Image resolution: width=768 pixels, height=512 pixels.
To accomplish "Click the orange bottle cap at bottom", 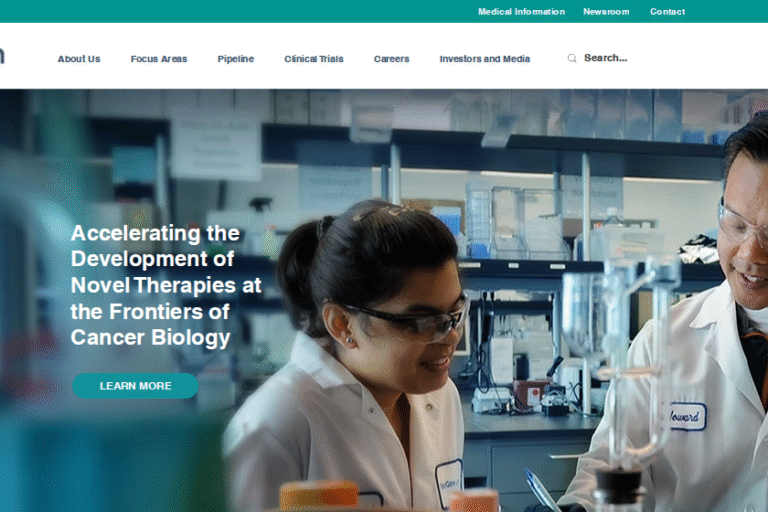I will [319, 495].
